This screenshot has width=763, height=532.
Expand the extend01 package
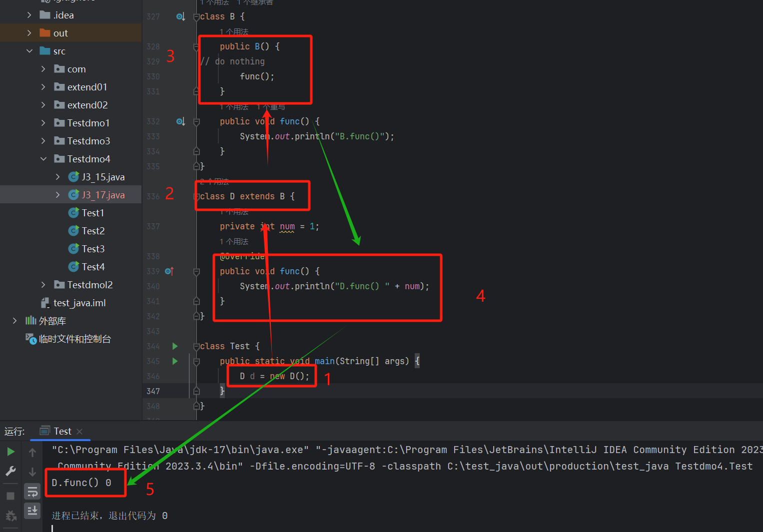tap(43, 87)
